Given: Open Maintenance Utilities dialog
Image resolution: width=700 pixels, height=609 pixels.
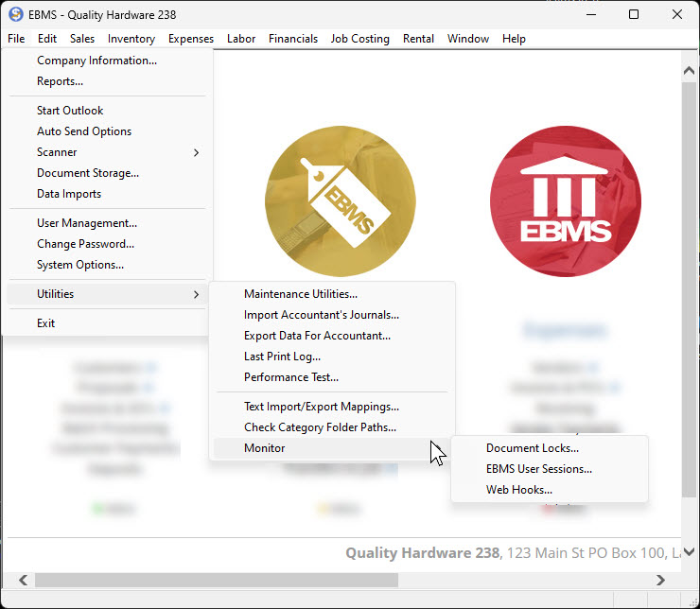Looking at the screenshot, I should [x=300, y=294].
